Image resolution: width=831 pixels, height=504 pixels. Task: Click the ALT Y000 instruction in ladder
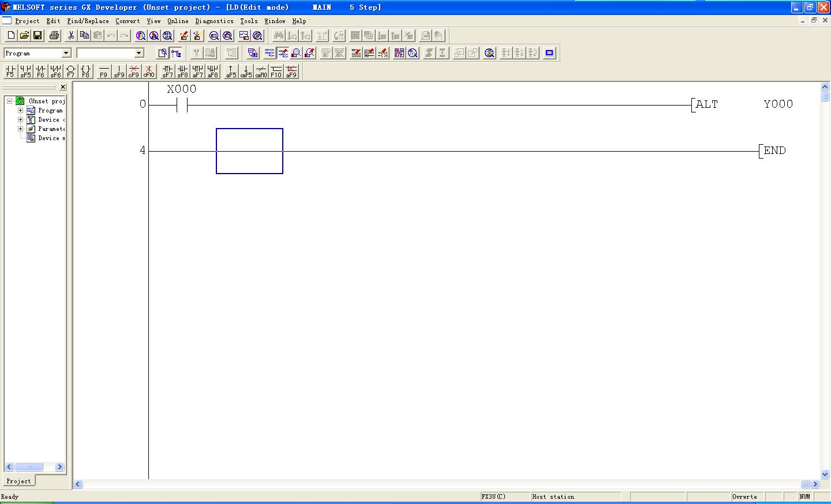(743, 104)
